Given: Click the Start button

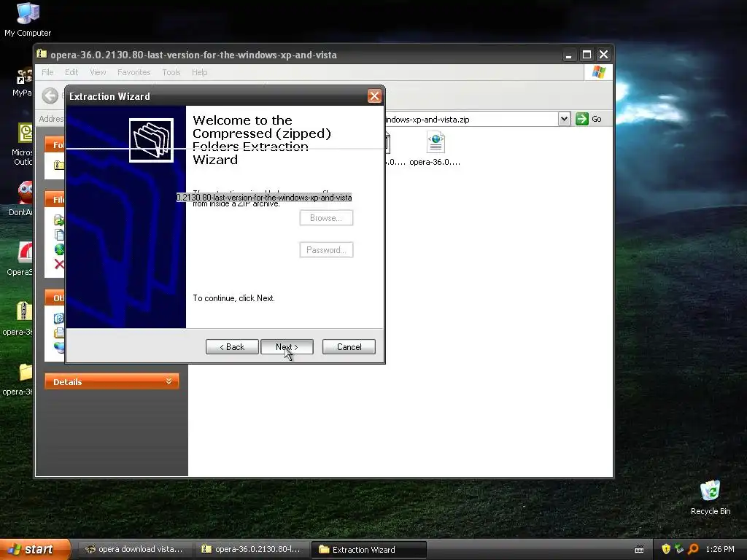Looking at the screenshot, I should point(35,549).
